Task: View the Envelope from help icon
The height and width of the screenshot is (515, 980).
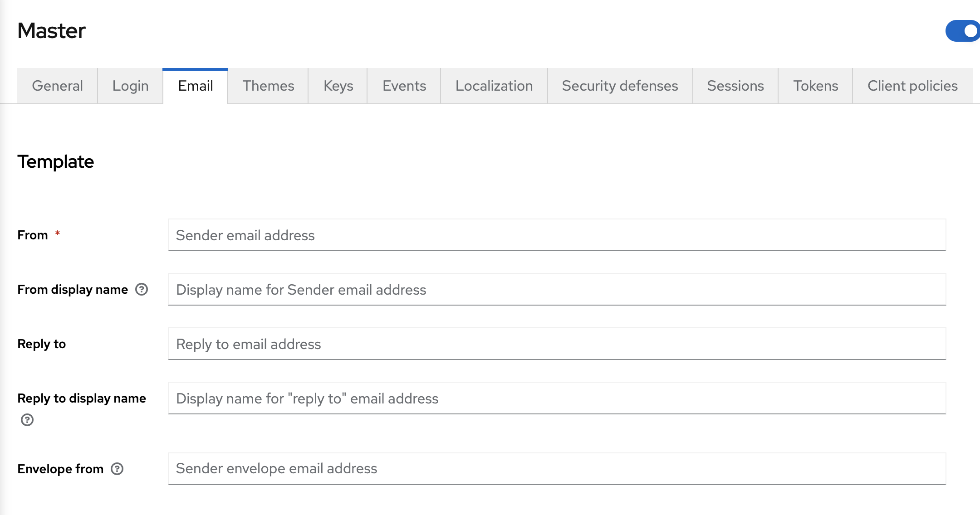Action: click(118, 470)
